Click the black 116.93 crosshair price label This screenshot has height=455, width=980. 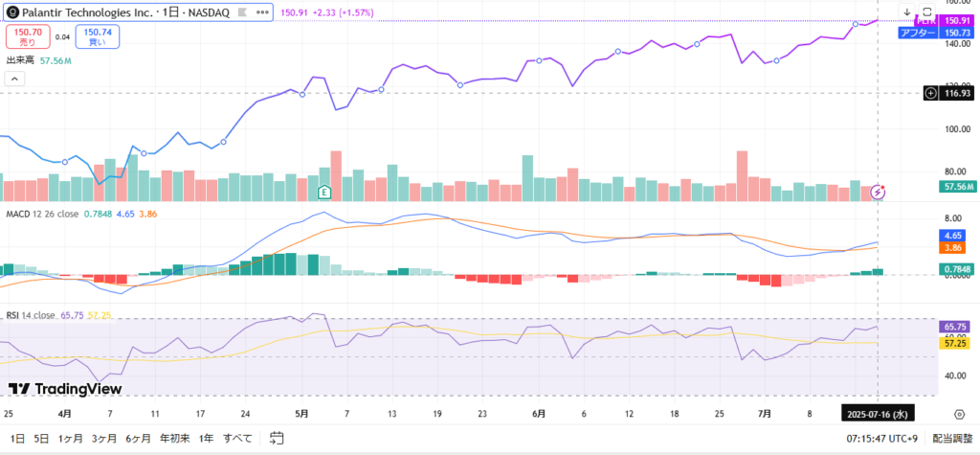tap(957, 93)
